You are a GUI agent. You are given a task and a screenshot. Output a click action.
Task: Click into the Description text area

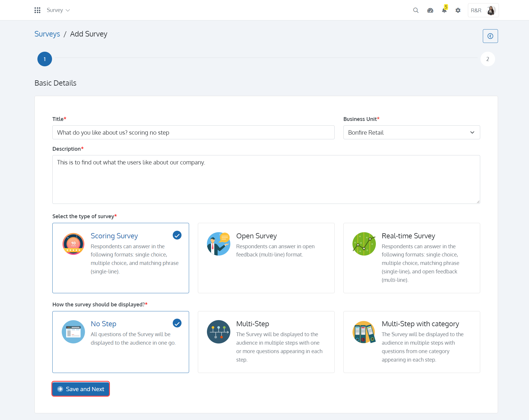point(266,179)
